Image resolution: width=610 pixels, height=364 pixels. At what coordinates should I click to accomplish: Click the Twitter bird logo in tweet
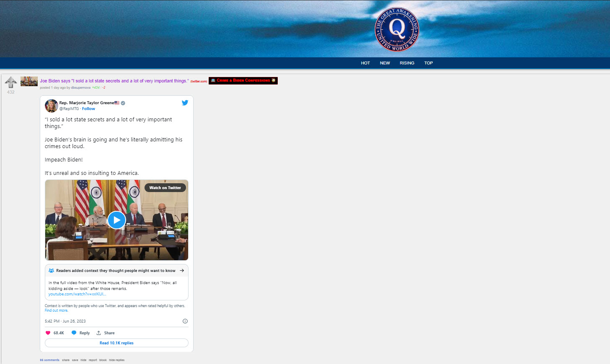(x=185, y=103)
